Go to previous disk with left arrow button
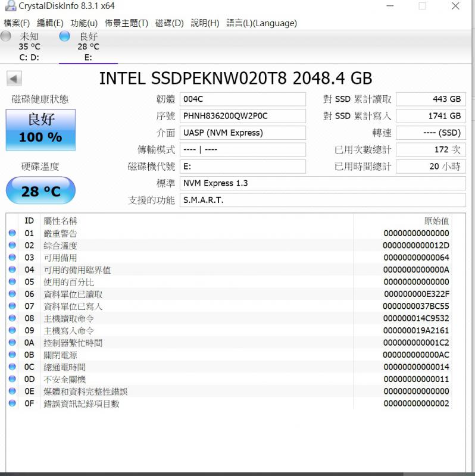Image resolution: width=475 pixels, height=476 pixels. tap(14, 79)
